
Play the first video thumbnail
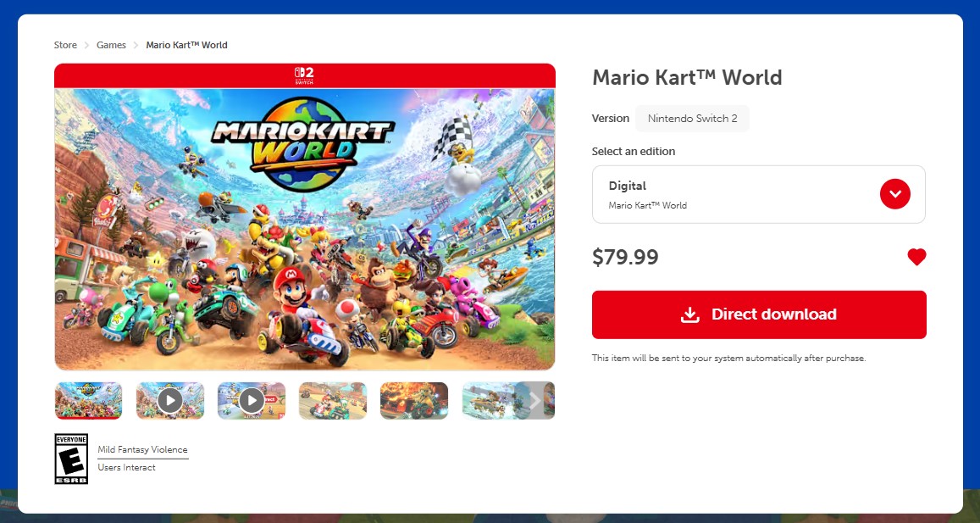click(170, 400)
